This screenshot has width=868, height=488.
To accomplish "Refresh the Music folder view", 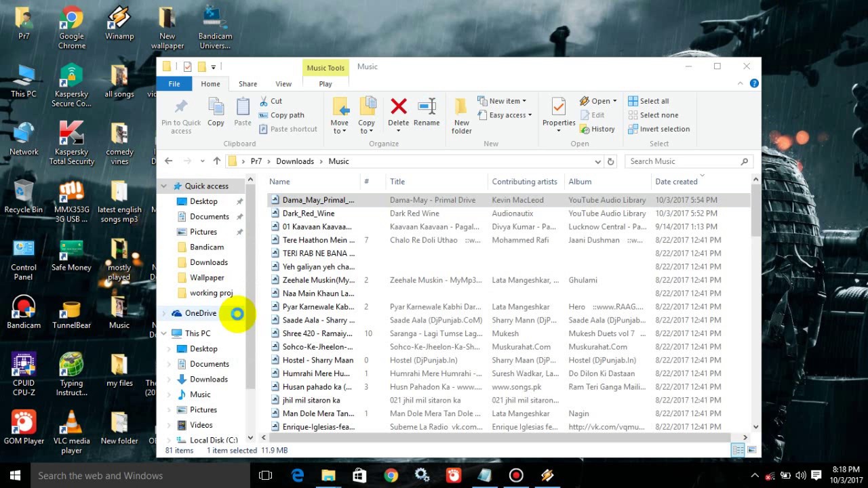I will [611, 161].
